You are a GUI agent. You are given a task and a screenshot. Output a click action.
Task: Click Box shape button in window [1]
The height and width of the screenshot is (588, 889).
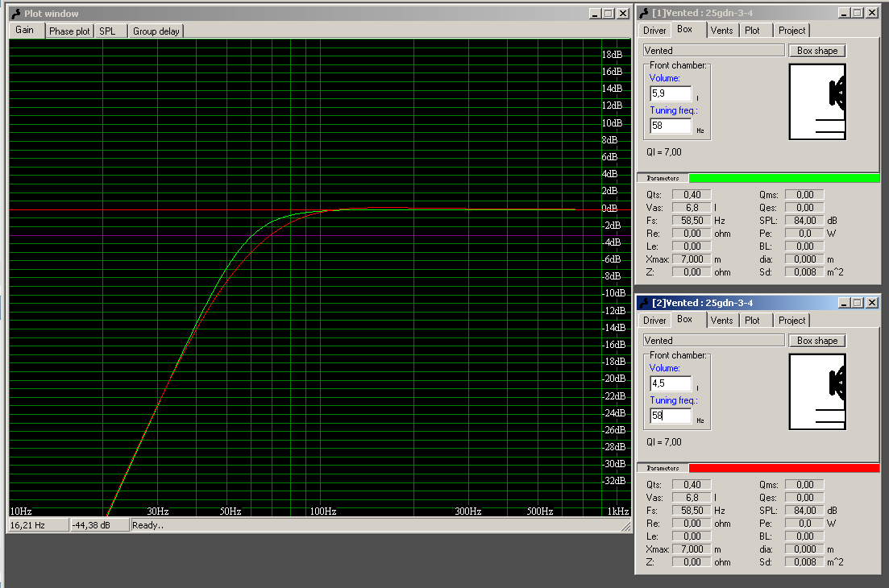pyautogui.click(x=817, y=51)
